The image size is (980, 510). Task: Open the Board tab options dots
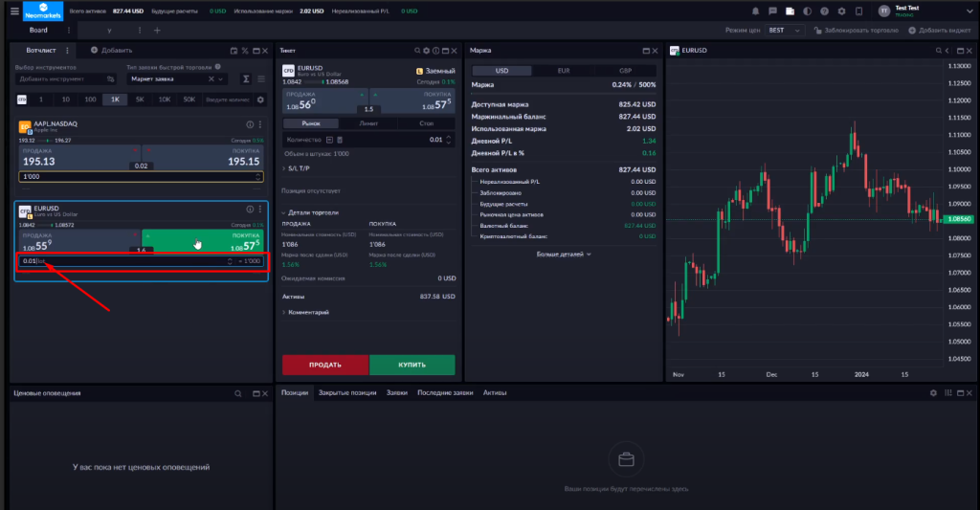pyautogui.click(x=69, y=30)
